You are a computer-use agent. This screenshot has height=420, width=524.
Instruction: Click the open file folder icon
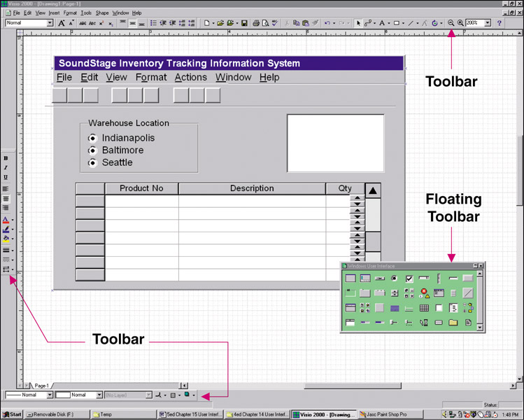click(220, 23)
